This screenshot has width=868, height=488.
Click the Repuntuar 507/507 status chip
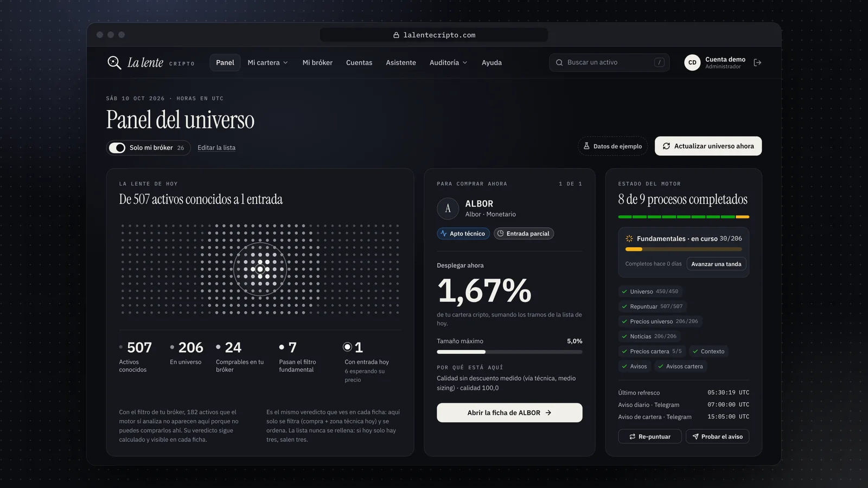(x=653, y=306)
